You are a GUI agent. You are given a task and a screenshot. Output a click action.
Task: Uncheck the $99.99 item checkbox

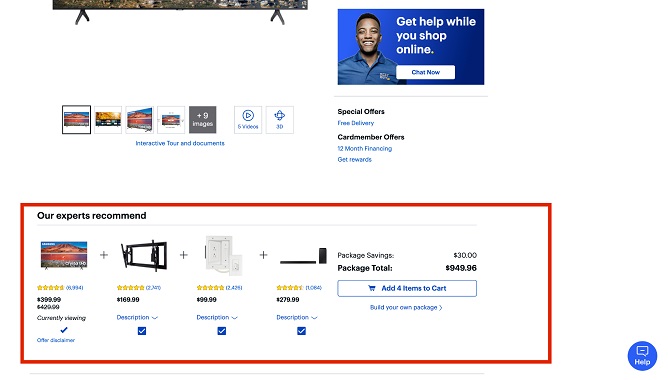pos(222,331)
